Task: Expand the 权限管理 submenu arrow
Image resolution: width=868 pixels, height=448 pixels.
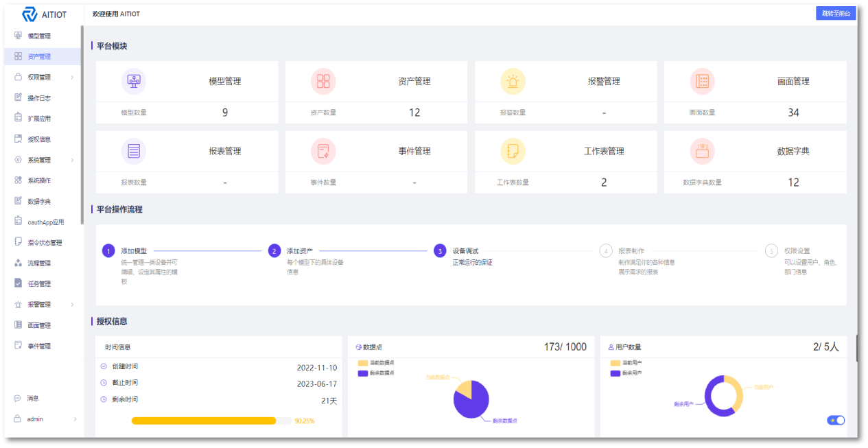Action: pos(72,78)
